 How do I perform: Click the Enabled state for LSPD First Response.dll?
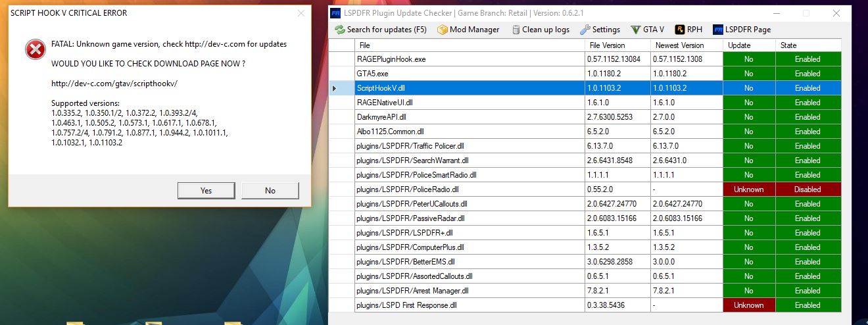coord(808,305)
